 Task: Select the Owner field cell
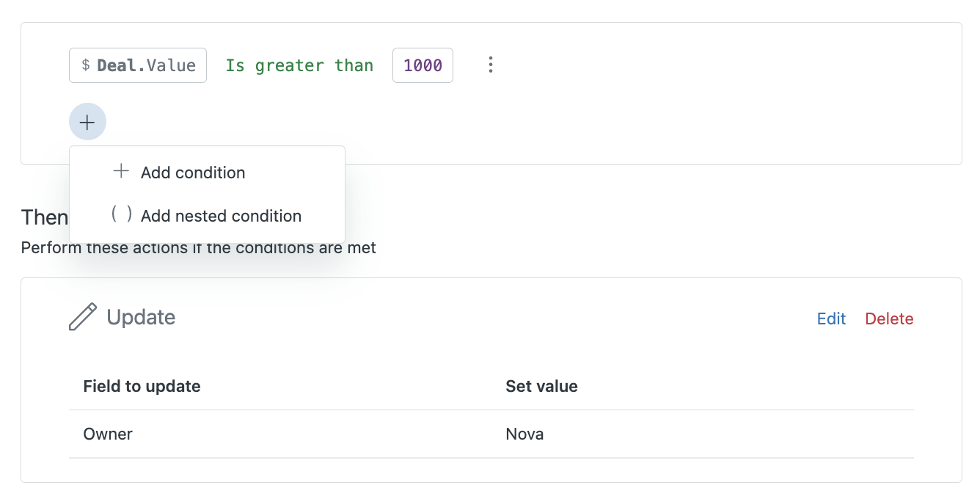(x=108, y=434)
